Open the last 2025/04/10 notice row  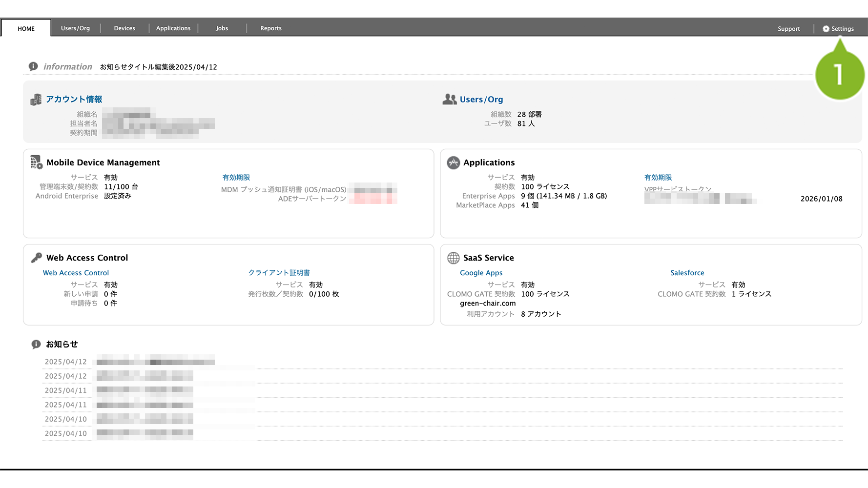tap(443, 433)
